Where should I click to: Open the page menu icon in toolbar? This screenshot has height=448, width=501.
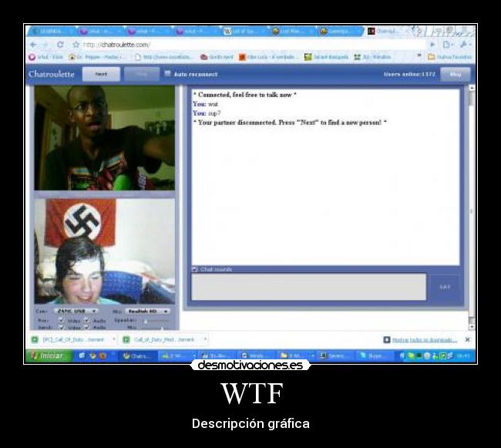448,45
